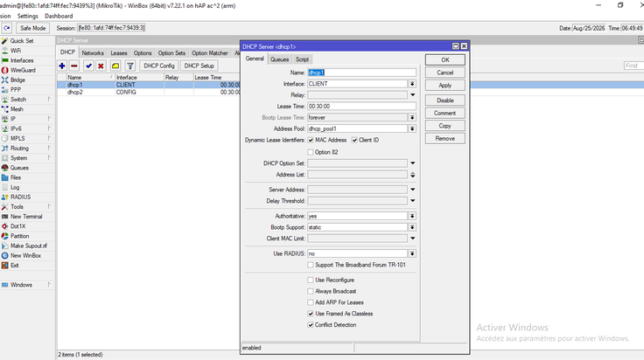Open the Mesh section
This screenshot has width=644, height=360.
pyautogui.click(x=17, y=109)
